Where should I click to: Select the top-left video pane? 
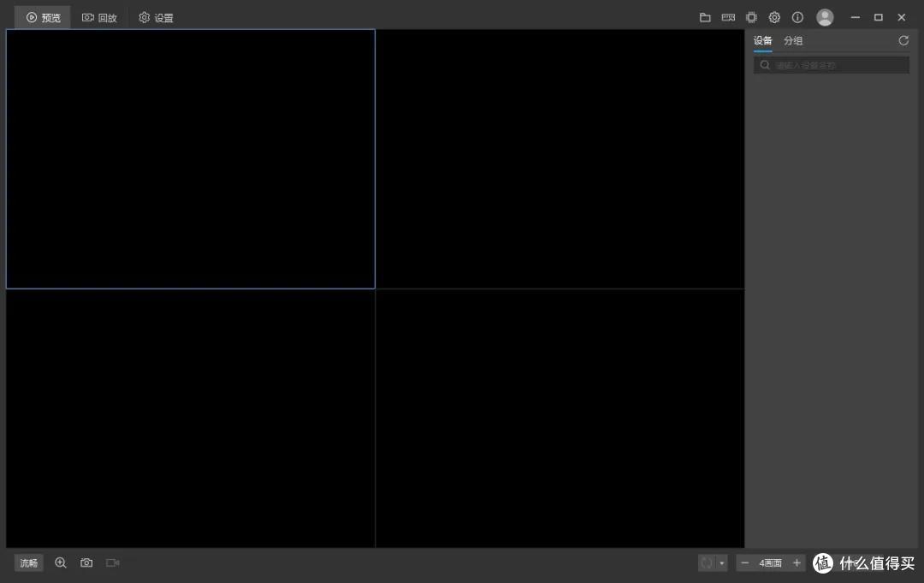190,159
